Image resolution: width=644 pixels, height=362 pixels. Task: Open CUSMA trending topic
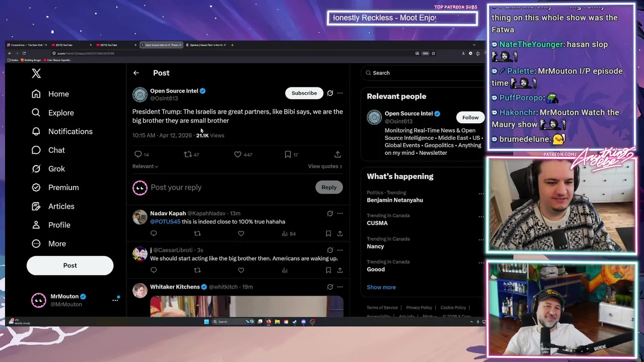click(377, 223)
